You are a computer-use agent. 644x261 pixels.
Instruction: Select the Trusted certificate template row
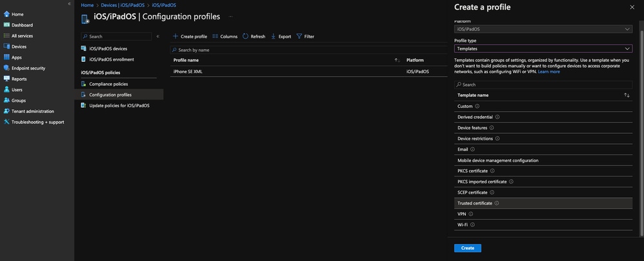click(543, 203)
